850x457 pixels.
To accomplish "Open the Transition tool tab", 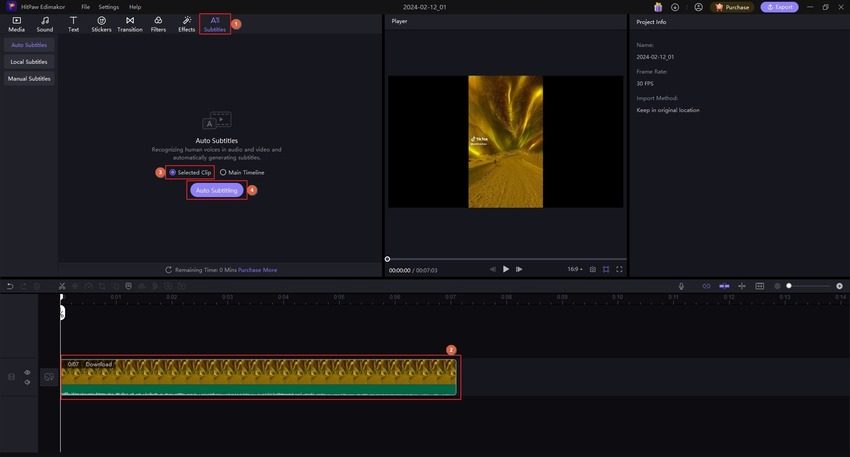I will coord(130,23).
